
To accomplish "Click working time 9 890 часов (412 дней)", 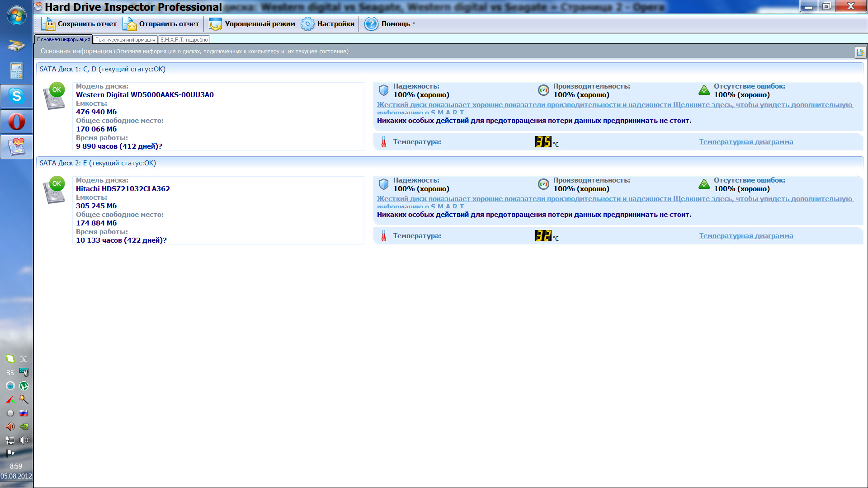I will [119, 146].
